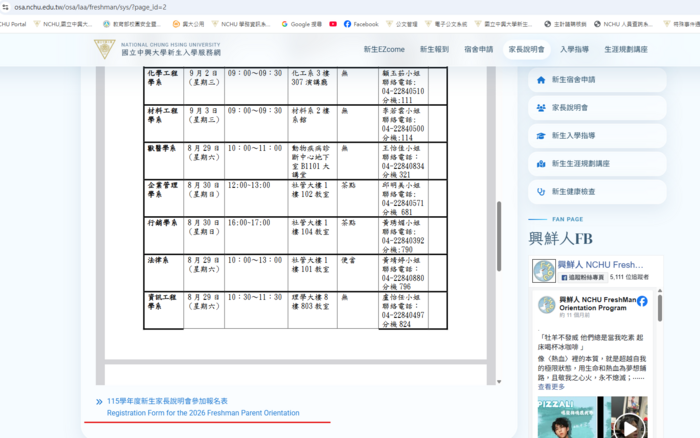Click the graduation cap icon beside 新生入學指導
This screenshot has height=438, width=700.
click(x=541, y=136)
